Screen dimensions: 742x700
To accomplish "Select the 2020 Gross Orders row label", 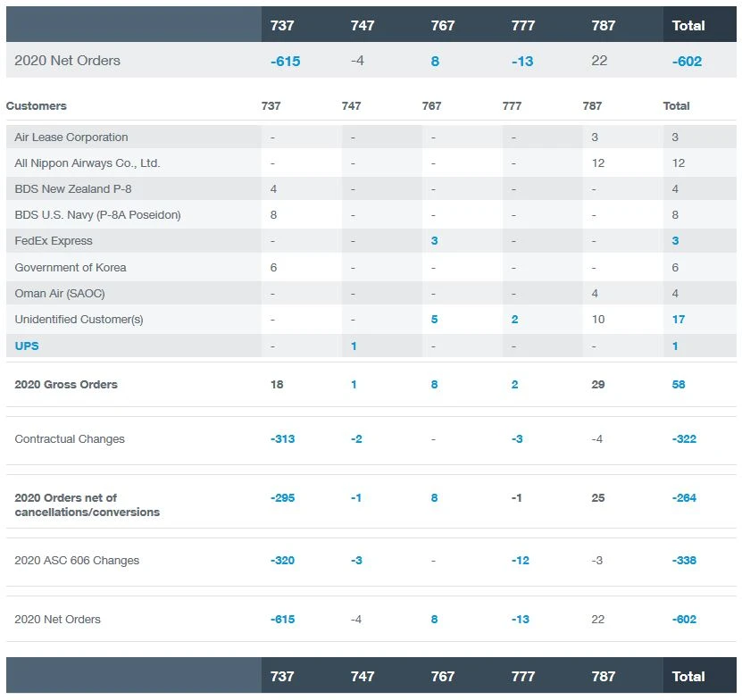I will click(66, 385).
